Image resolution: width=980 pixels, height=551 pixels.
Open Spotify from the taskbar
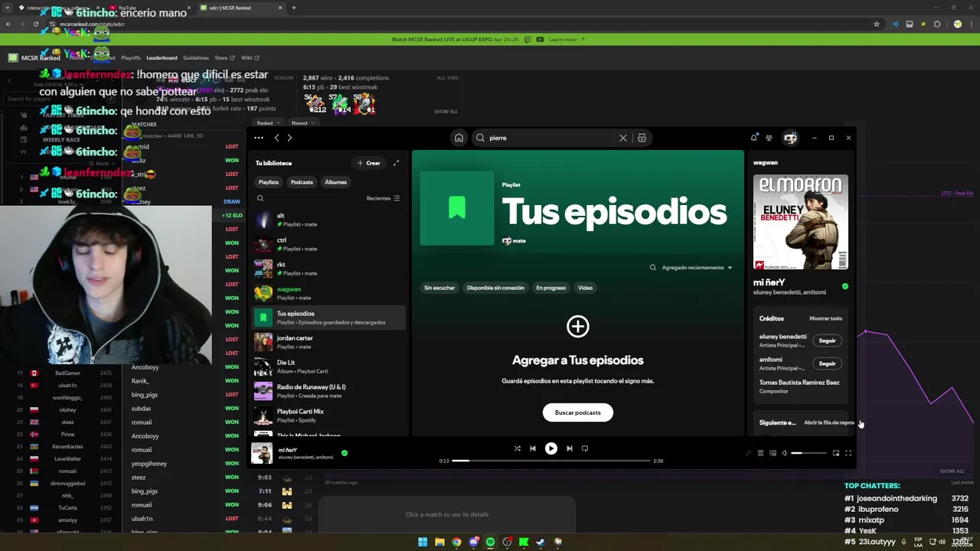tap(490, 542)
